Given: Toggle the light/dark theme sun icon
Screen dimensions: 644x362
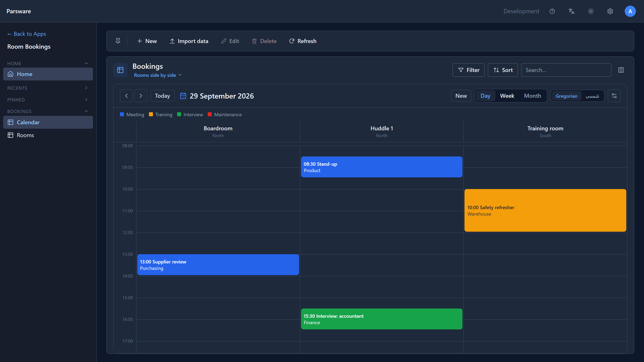Looking at the screenshot, I should pyautogui.click(x=591, y=11).
